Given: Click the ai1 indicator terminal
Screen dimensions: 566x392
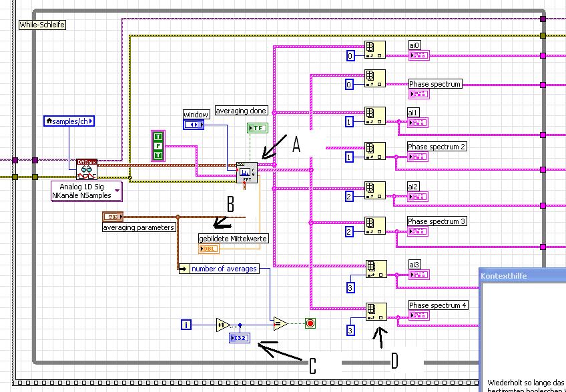Looking at the screenshot, I should [418, 123].
